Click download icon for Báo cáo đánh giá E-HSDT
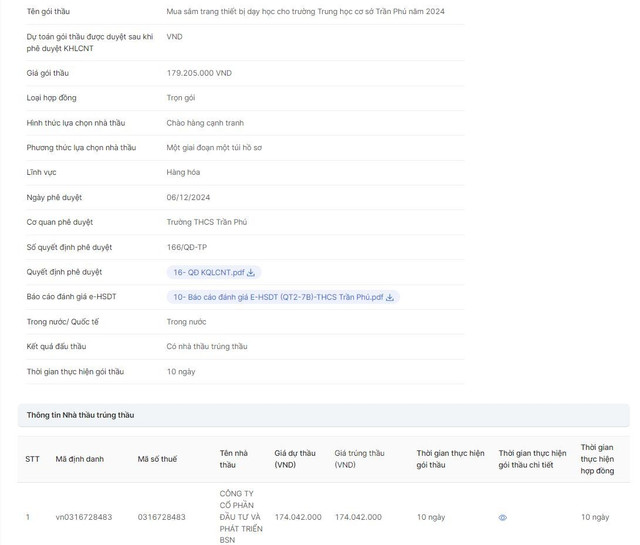Viewport: 640px width, 545px height. pyautogui.click(x=390, y=297)
